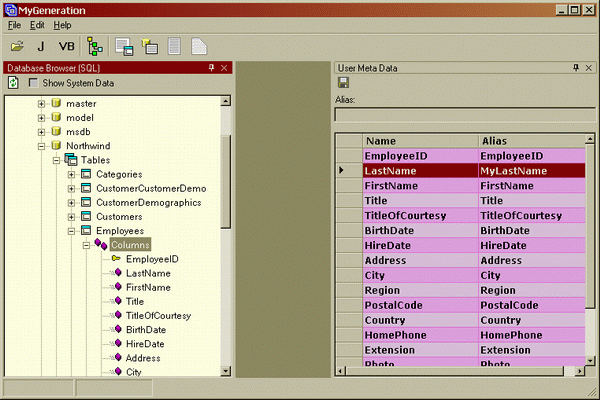The height and width of the screenshot is (400, 600).
Task: Select the TitleOfCourtesy name cell in grid
Action: (x=420, y=216)
